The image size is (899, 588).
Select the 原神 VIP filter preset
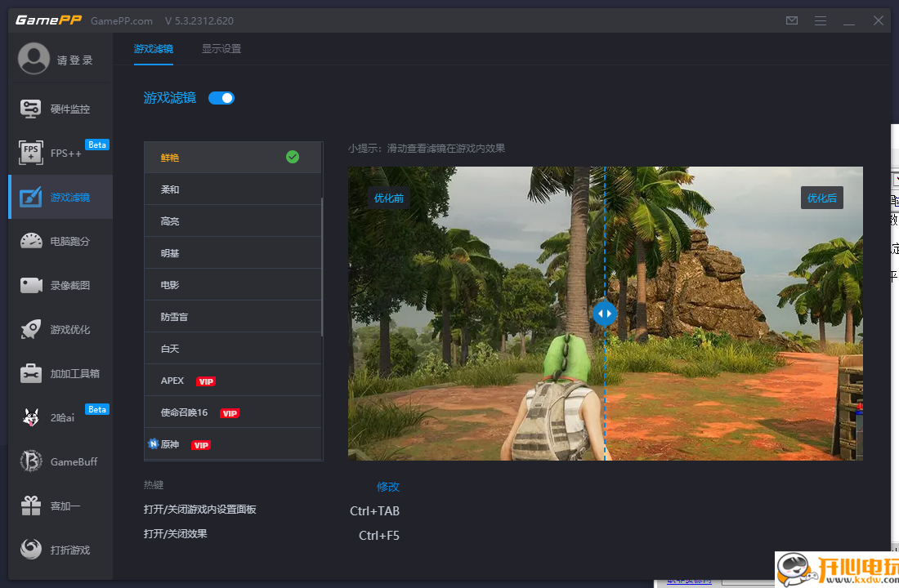(x=233, y=444)
